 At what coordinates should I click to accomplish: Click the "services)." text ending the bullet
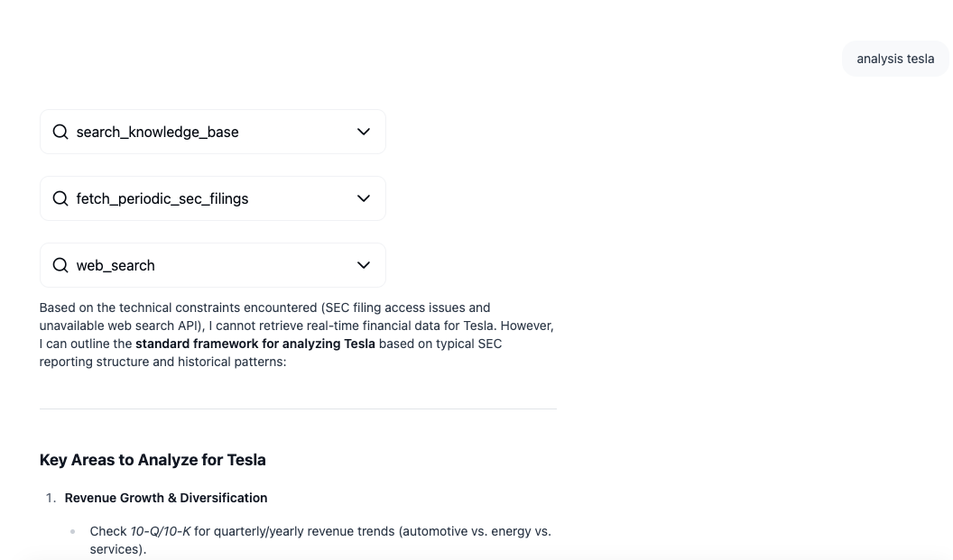117,549
